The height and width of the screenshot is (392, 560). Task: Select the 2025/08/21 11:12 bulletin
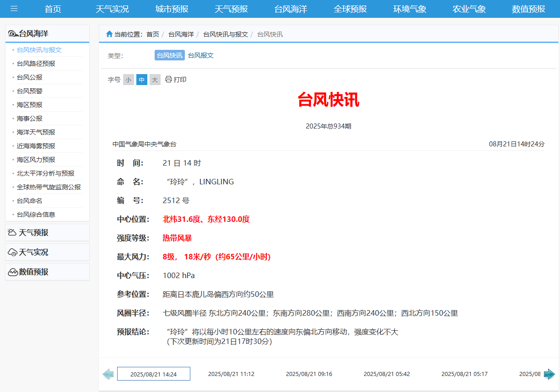click(x=231, y=374)
